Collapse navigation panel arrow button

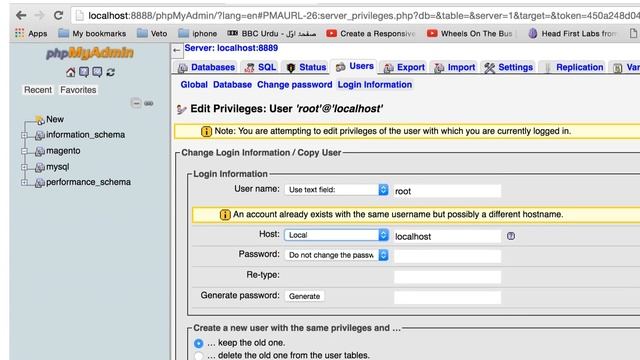coord(176,50)
